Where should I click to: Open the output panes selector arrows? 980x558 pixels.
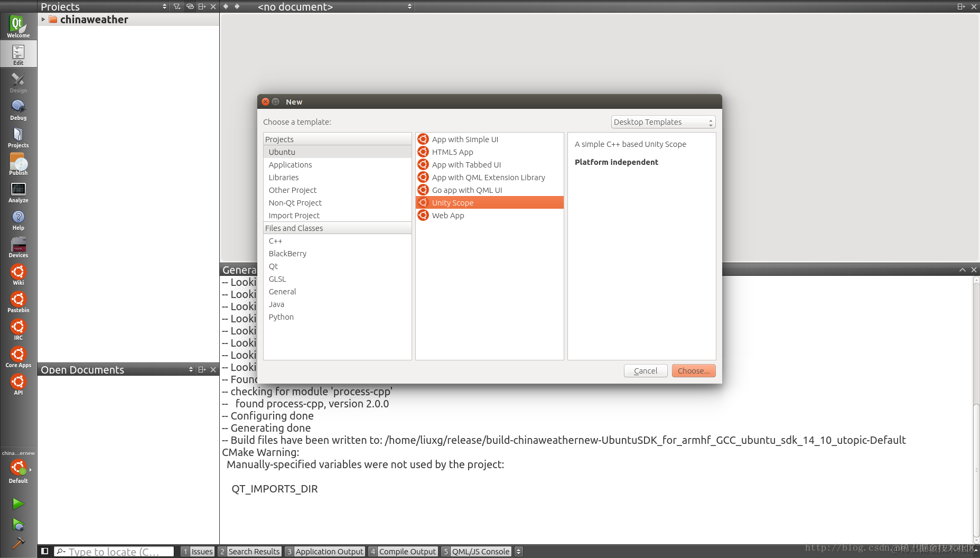(519, 551)
